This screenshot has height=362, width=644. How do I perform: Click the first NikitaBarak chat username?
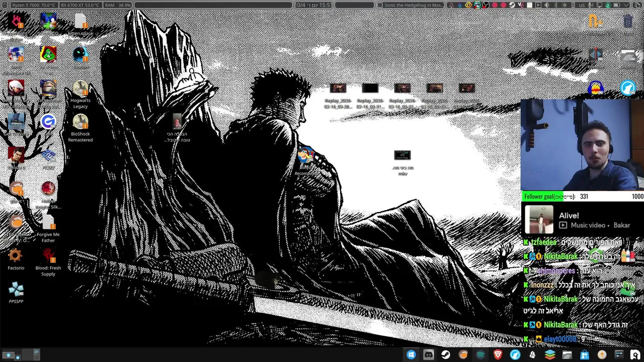[560, 256]
